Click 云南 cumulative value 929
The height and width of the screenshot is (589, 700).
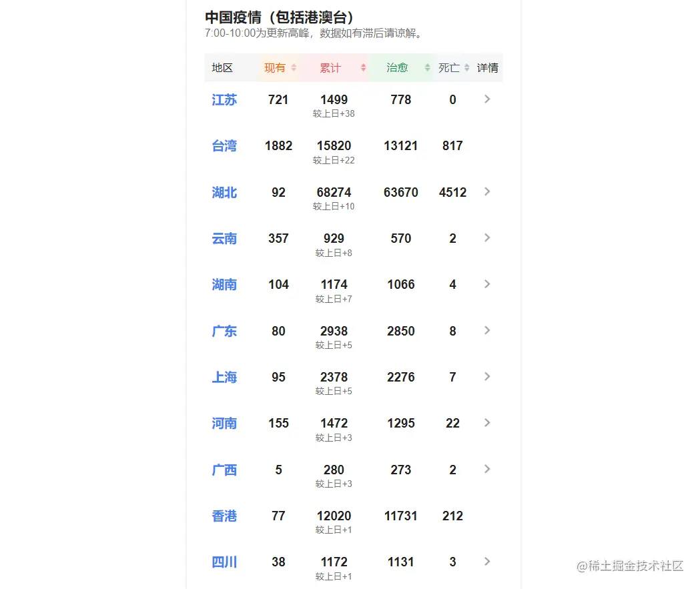[334, 238]
